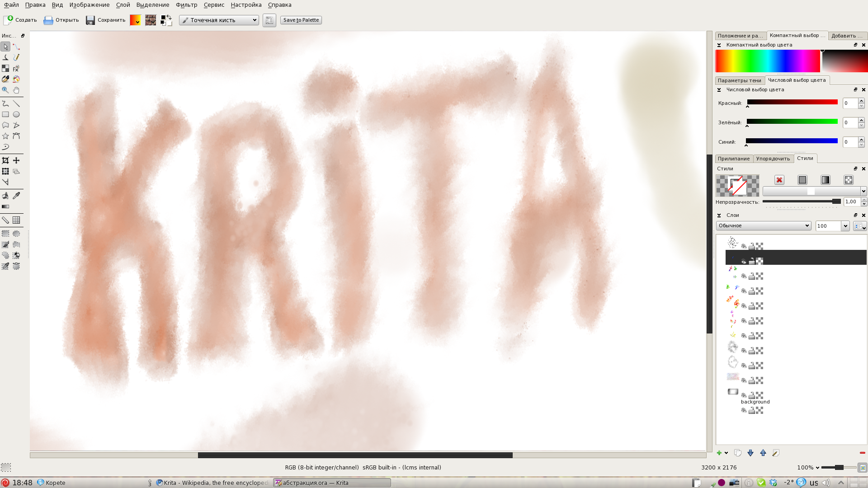Screen dimensions: 868x488
Task: Open the zoom 100% dropdown
Action: pyautogui.click(x=817, y=468)
